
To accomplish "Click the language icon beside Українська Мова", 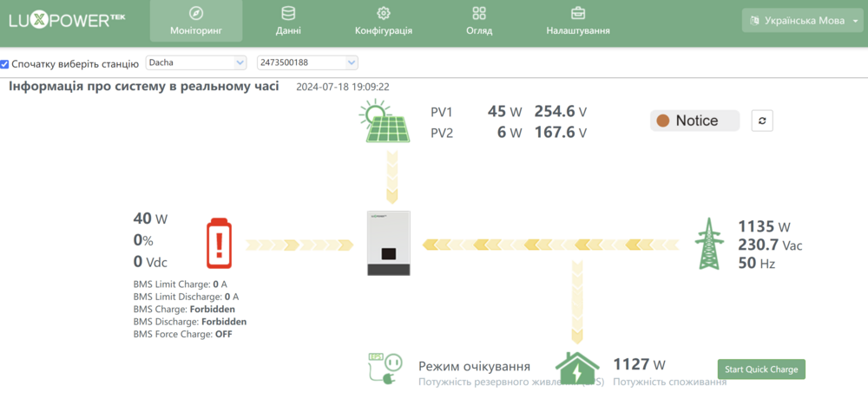I will pyautogui.click(x=754, y=21).
